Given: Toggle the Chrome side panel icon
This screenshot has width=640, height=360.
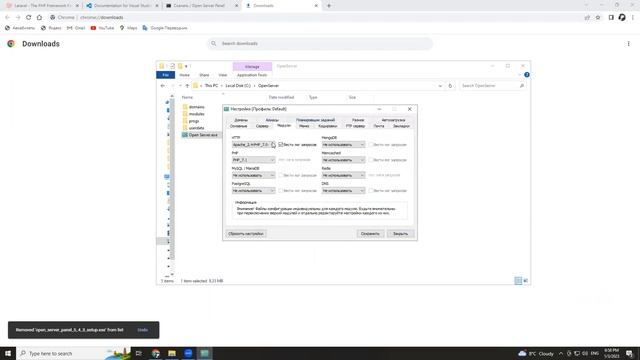Looking at the screenshot, I should pos(611,18).
